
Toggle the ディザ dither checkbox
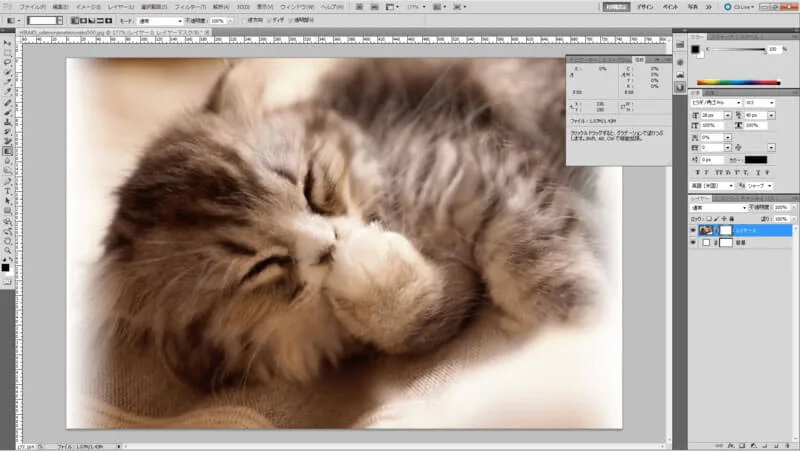pos(269,20)
